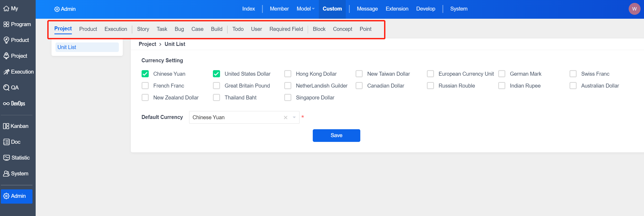Viewport: 644px width, 216px height.
Task: Open the Model dropdown menu
Action: click(305, 9)
